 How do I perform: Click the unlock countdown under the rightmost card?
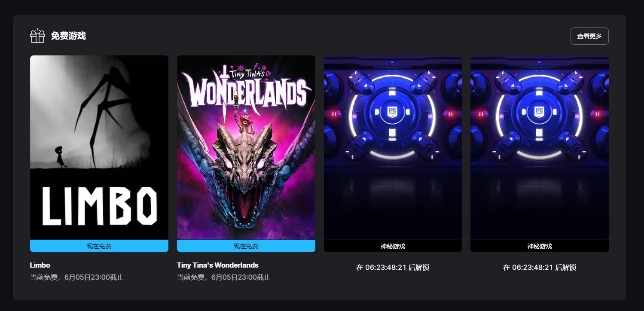point(540,267)
